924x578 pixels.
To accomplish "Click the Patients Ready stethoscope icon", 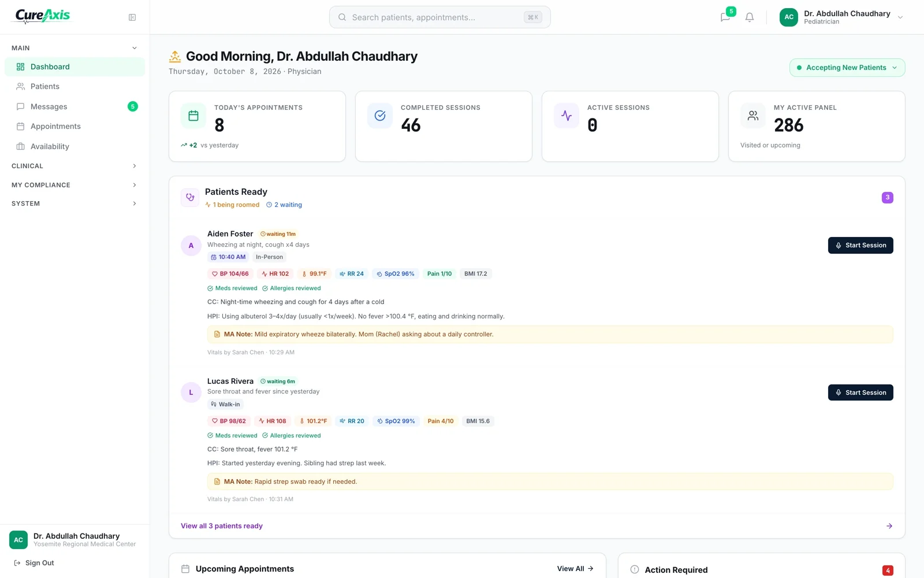I will [x=190, y=198].
